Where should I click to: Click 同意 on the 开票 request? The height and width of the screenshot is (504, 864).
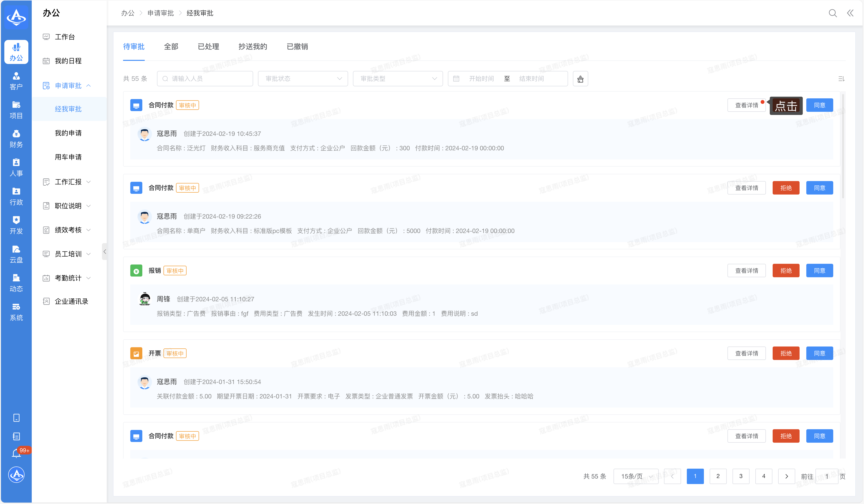(x=820, y=353)
